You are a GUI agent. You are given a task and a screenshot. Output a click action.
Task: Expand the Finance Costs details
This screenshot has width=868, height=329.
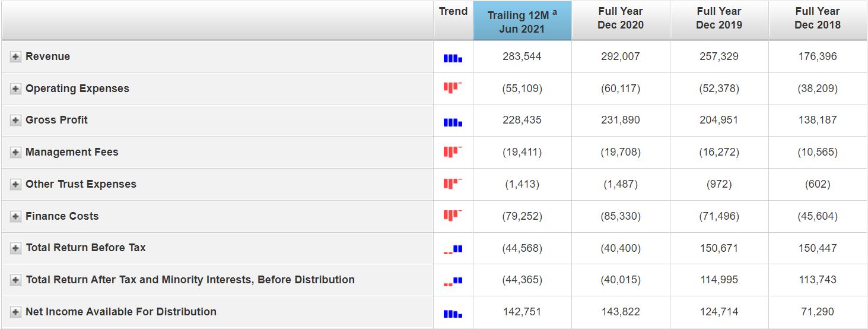(x=15, y=217)
